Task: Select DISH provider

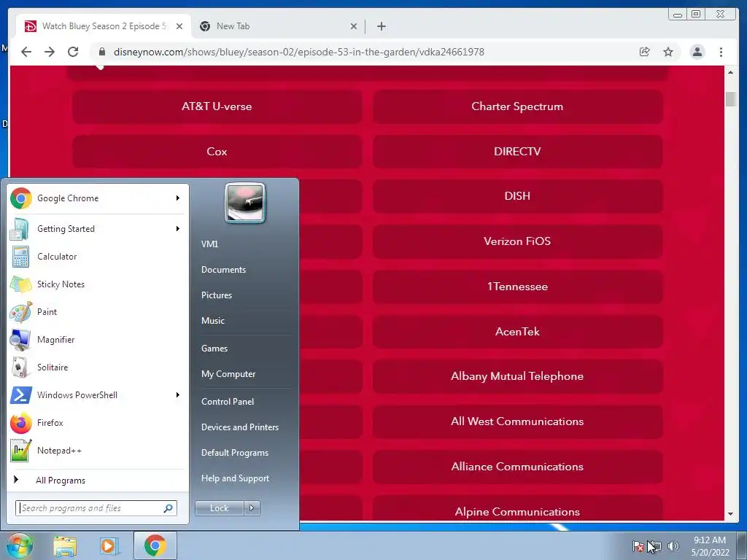Action: pyautogui.click(x=517, y=196)
